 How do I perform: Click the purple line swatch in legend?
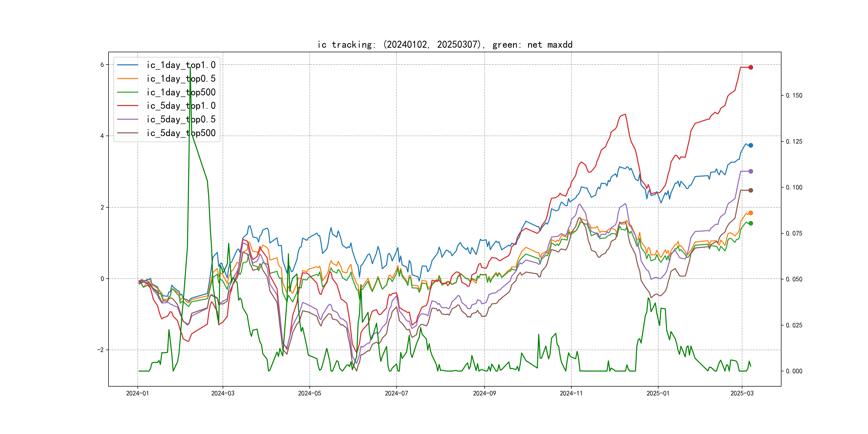(127, 119)
